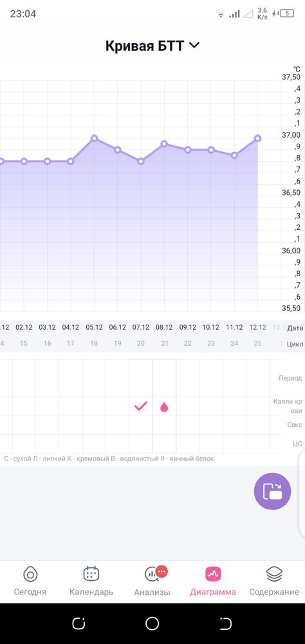The width and height of the screenshot is (305, 644).
Task: Open the Содержание tab
Action: point(274,581)
